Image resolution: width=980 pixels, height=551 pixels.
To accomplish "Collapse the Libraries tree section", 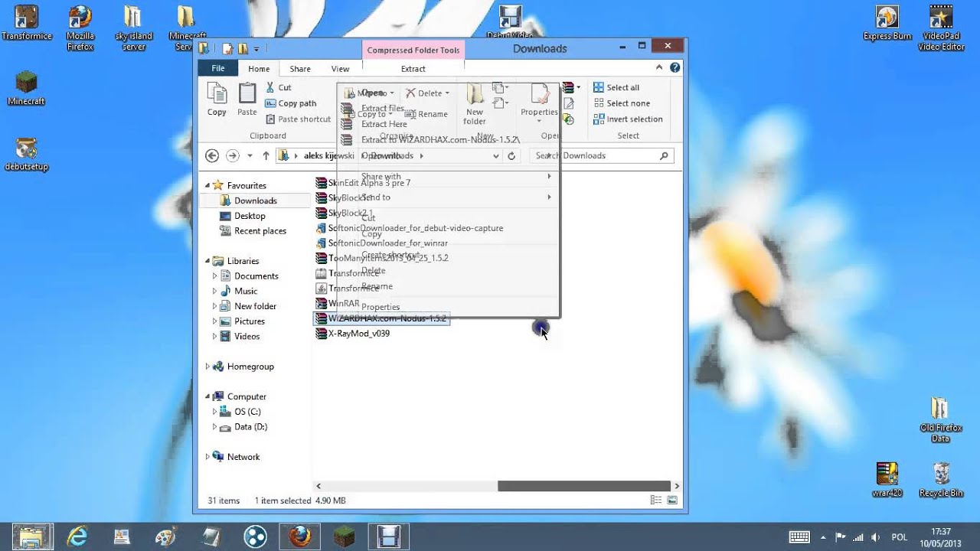I will [x=207, y=261].
